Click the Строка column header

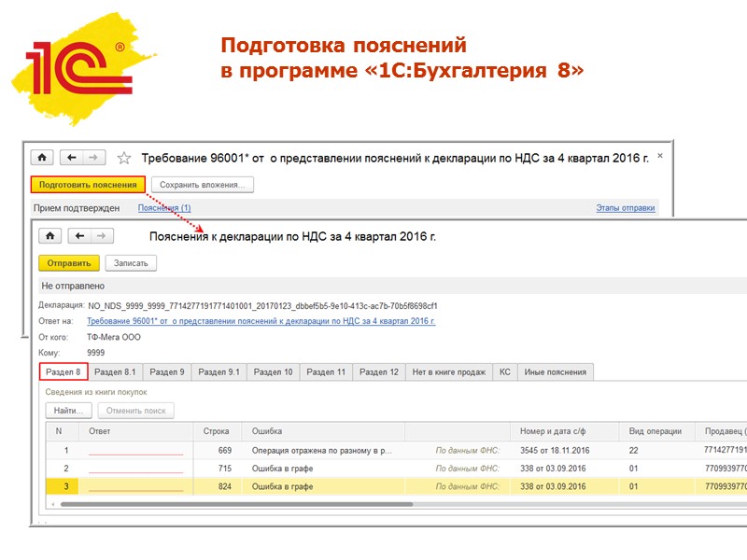click(x=218, y=431)
